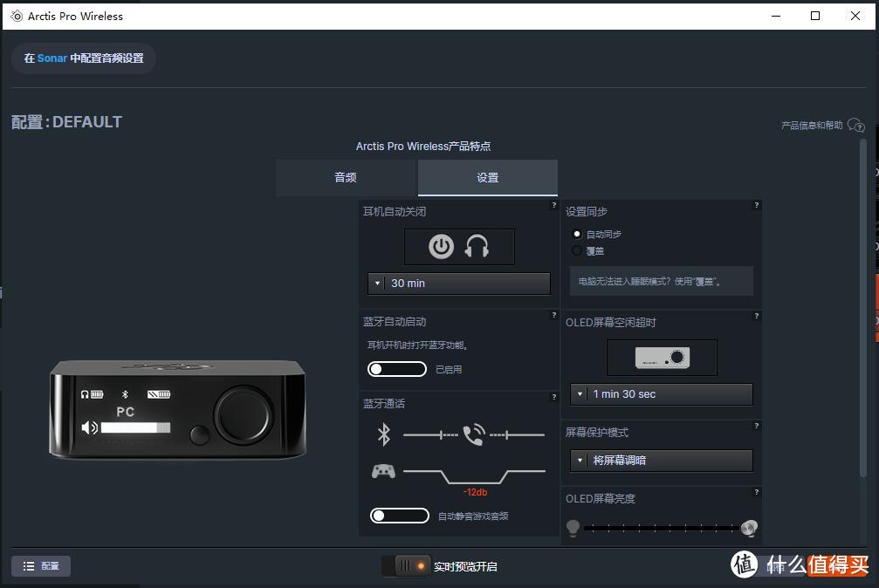Show help for 耳机自动关闭 section
Screen dimensions: 879x588
pos(554,205)
